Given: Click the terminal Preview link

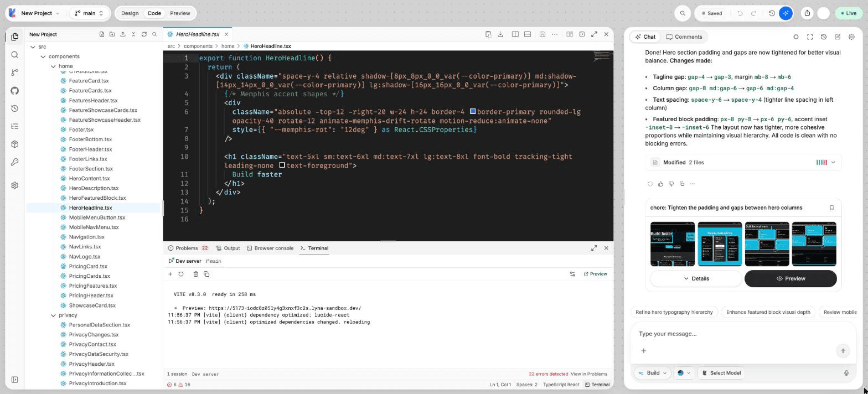Looking at the screenshot, I should (x=595, y=274).
